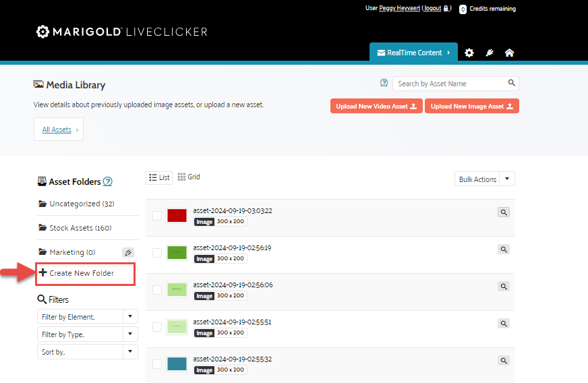Screen dimensions: 588x383
Task: Open the Bulk Actions dropdown
Action: pyautogui.click(x=484, y=179)
